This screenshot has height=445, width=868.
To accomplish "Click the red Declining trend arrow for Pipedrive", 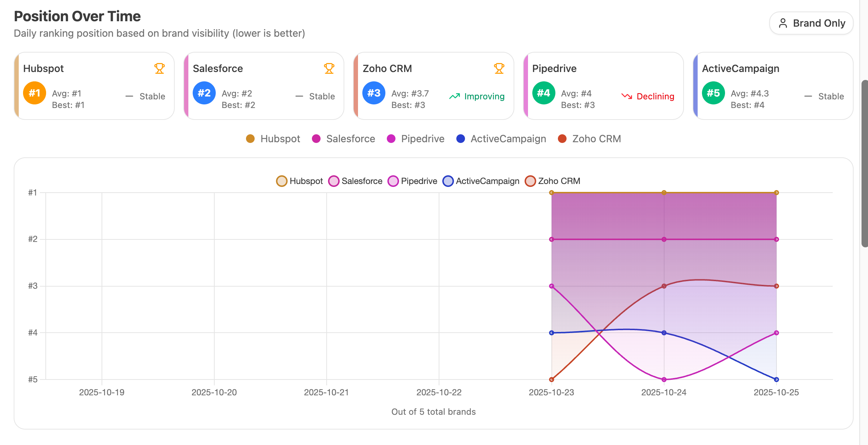I will [627, 96].
